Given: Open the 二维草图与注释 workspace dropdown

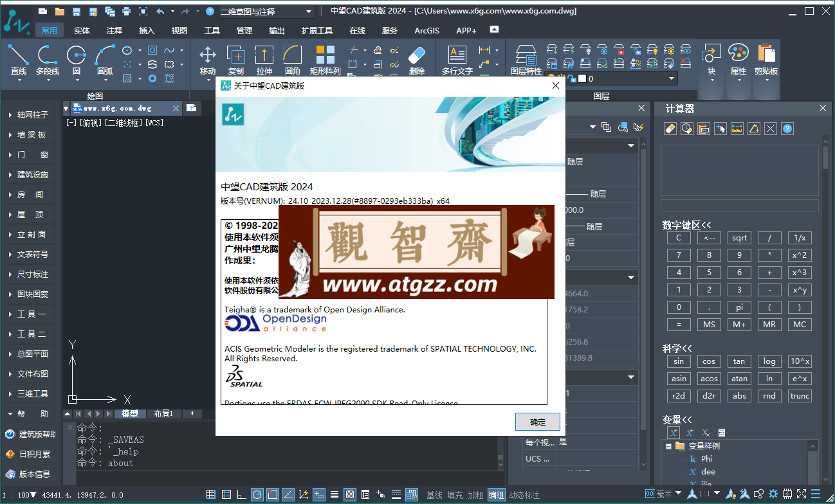Looking at the screenshot, I should pos(266,12).
